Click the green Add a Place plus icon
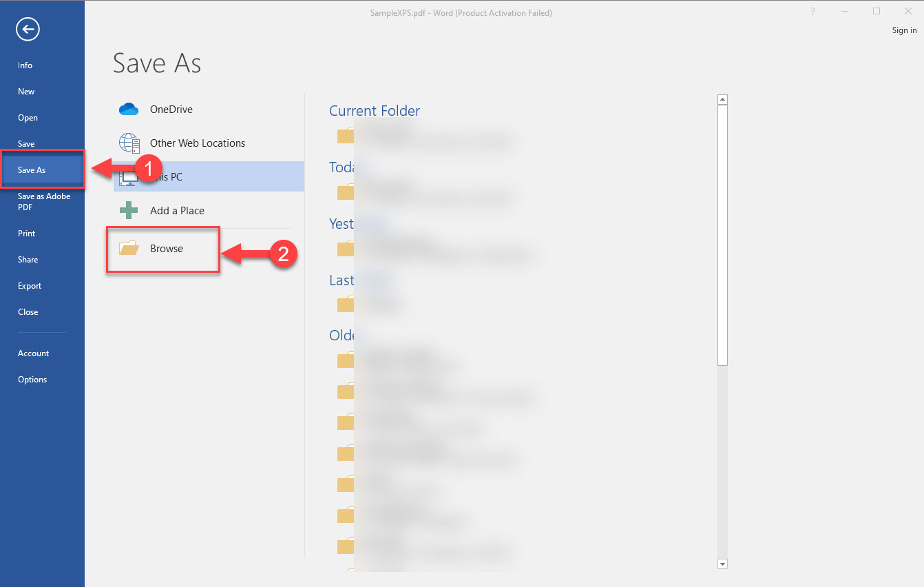Image resolution: width=924 pixels, height=587 pixels. click(x=129, y=210)
